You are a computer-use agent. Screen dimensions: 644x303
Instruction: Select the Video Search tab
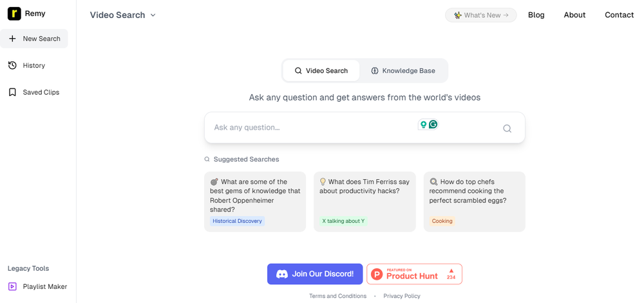click(321, 71)
